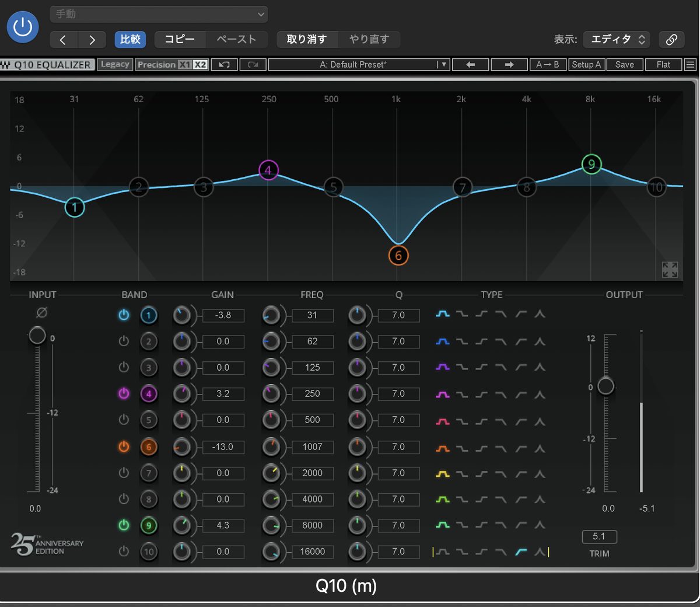Click the output fader handle
The image size is (700, 607).
point(605,386)
